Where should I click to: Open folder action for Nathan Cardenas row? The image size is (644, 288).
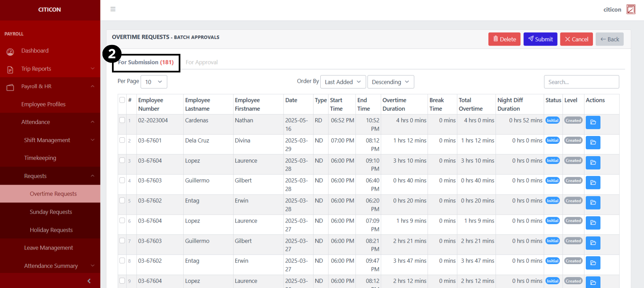pyautogui.click(x=593, y=122)
